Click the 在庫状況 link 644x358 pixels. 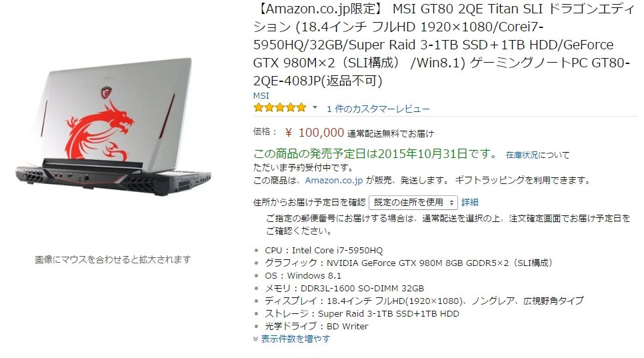pyautogui.click(x=521, y=155)
